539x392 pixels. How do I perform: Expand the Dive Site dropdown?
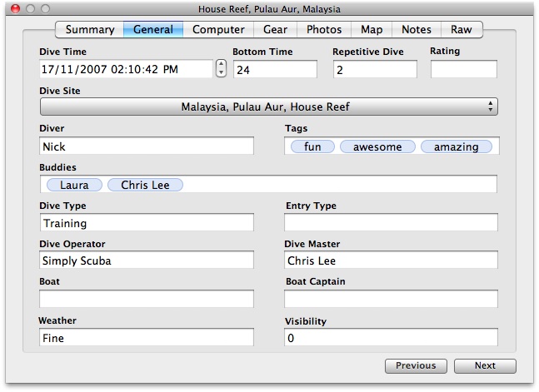coord(268,107)
